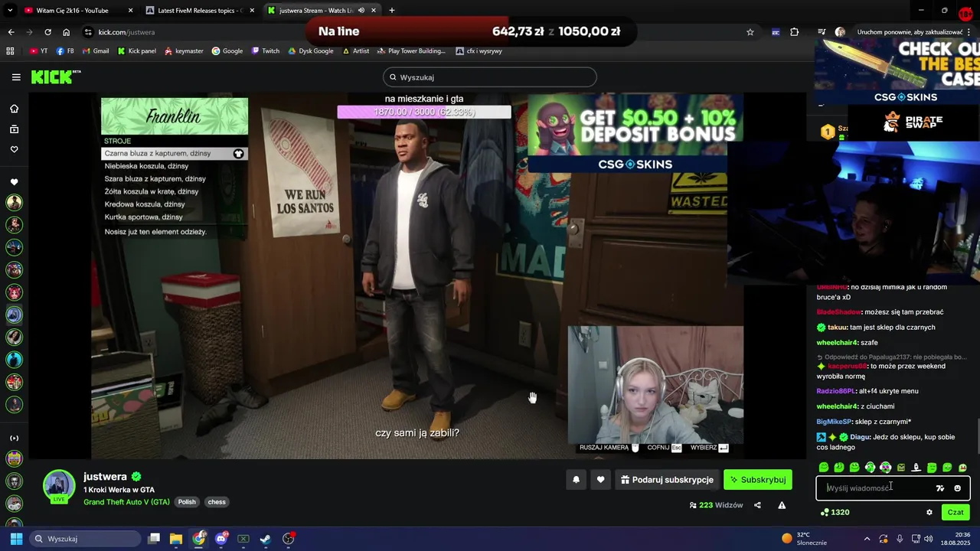Open the Twitch bookmark
Image resolution: width=980 pixels, height=551 pixels.
pos(266,51)
